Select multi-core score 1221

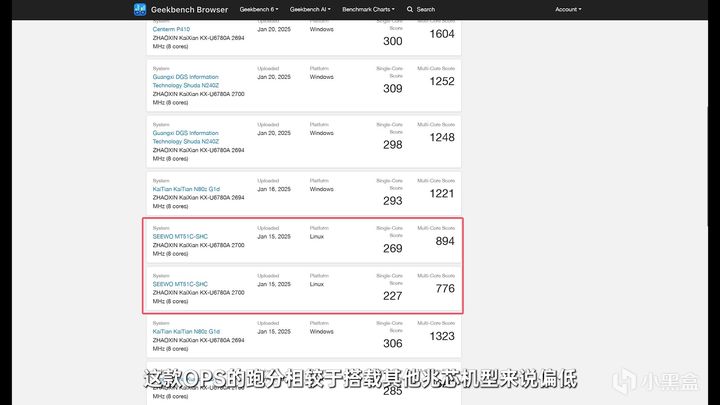pos(442,194)
